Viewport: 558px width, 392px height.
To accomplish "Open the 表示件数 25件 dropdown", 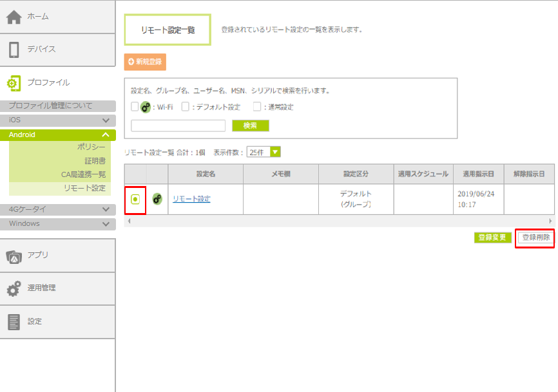I will point(275,153).
